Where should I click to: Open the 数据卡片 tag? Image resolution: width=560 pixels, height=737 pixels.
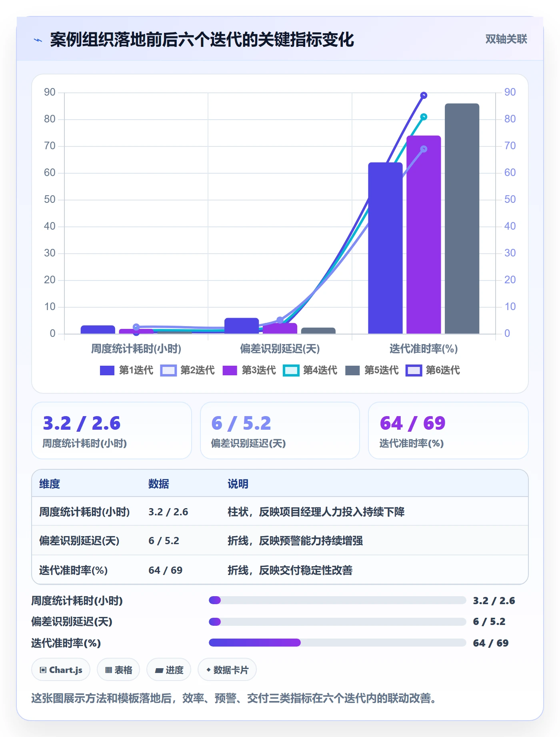(x=227, y=670)
